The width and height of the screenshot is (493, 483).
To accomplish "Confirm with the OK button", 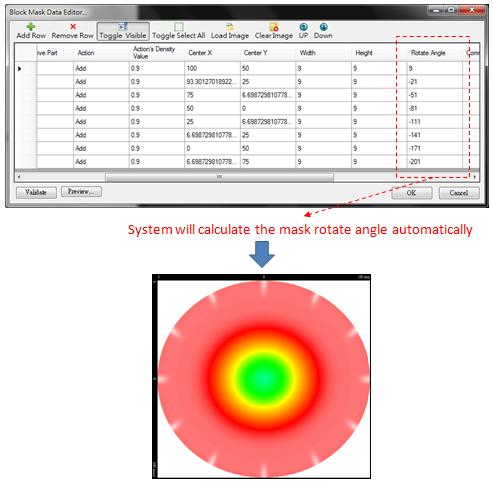I will 412,193.
